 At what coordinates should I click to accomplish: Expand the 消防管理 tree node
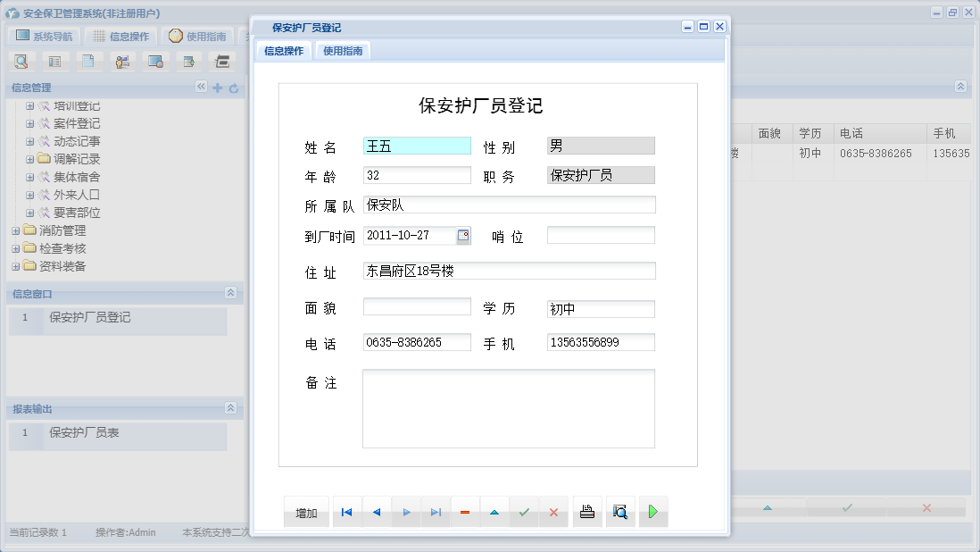[14, 230]
